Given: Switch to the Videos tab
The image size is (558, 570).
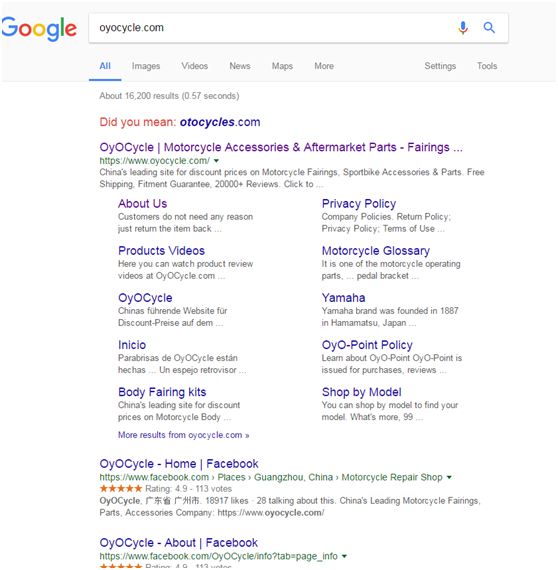Looking at the screenshot, I should coord(194,66).
